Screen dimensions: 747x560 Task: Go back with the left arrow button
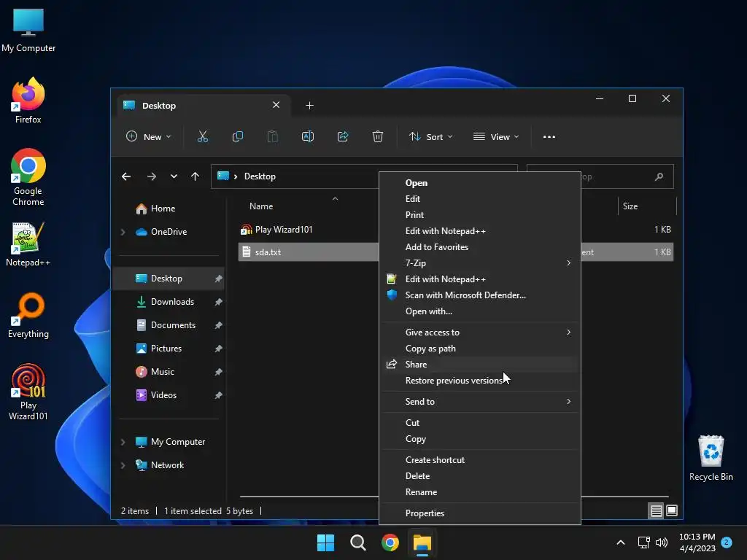pyautogui.click(x=125, y=176)
